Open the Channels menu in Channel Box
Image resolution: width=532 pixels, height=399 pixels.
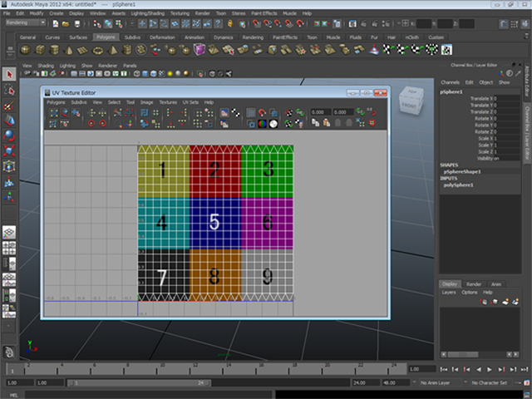(450, 82)
